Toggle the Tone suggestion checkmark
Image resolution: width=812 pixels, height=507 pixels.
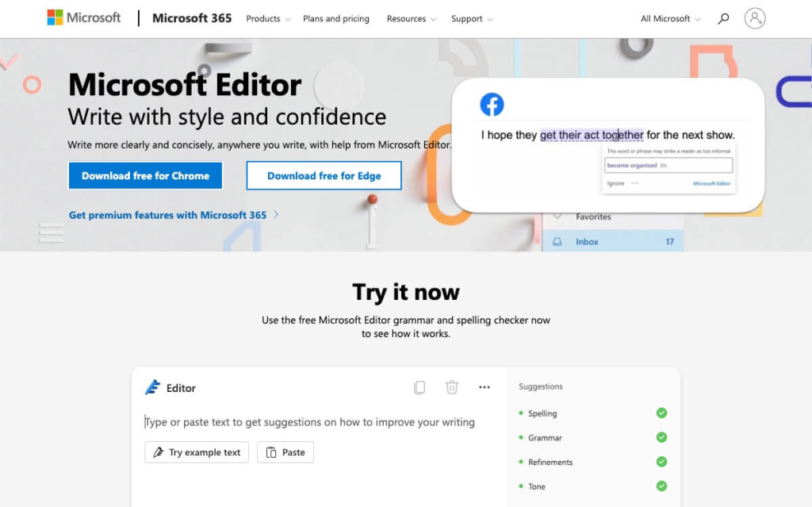[x=661, y=486]
